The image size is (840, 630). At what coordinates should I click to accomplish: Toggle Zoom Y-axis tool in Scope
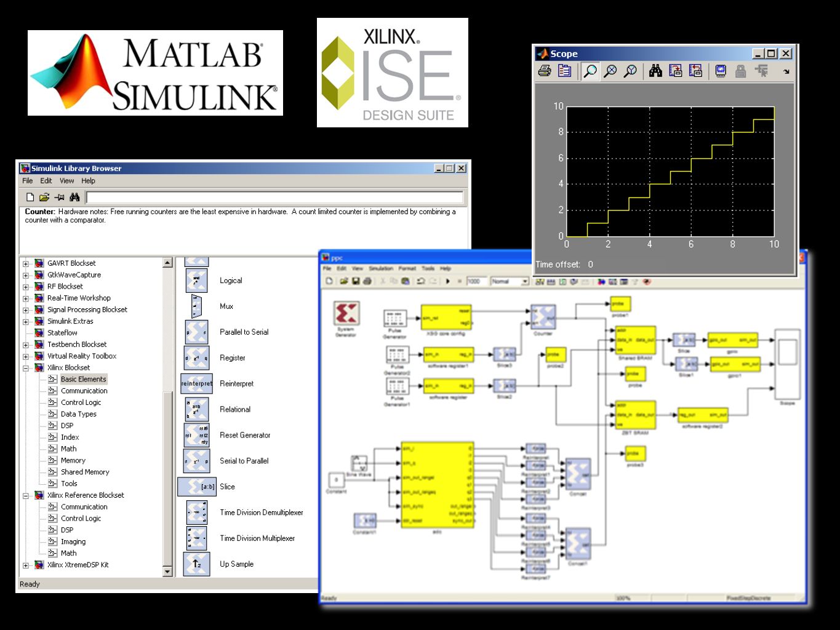pos(630,71)
